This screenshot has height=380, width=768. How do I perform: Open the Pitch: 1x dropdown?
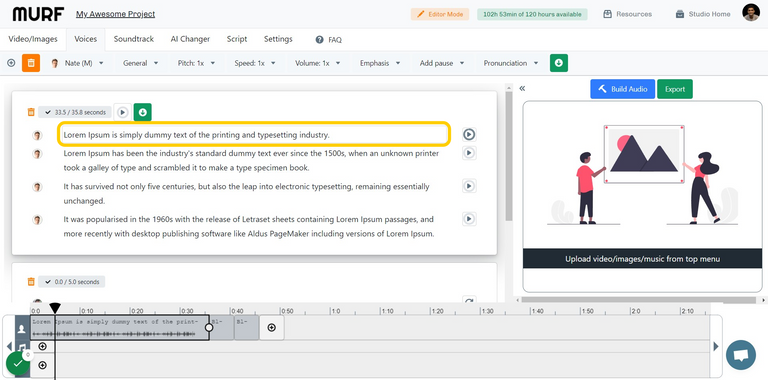click(196, 63)
